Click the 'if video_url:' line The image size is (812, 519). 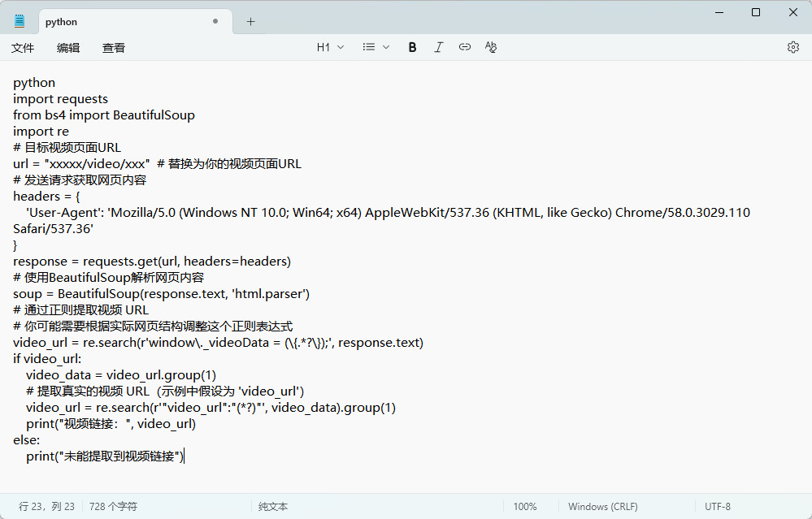click(x=47, y=359)
